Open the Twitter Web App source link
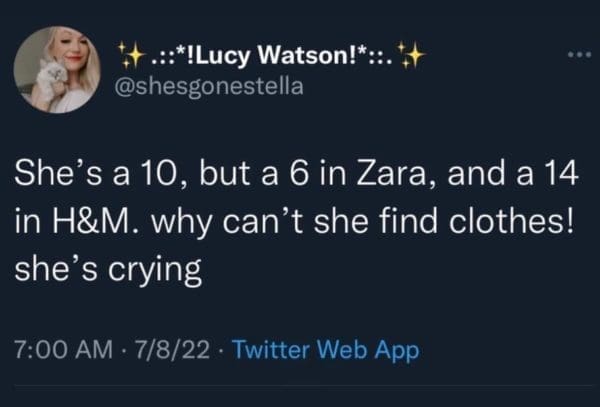Screen dimensions: 600x407 click(325, 351)
